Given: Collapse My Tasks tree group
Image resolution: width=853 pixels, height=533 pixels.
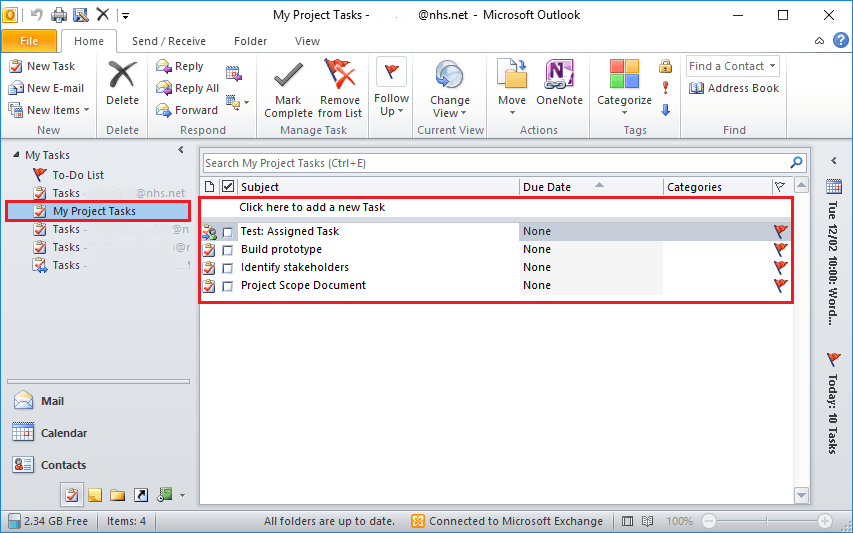Looking at the screenshot, I should (16, 155).
